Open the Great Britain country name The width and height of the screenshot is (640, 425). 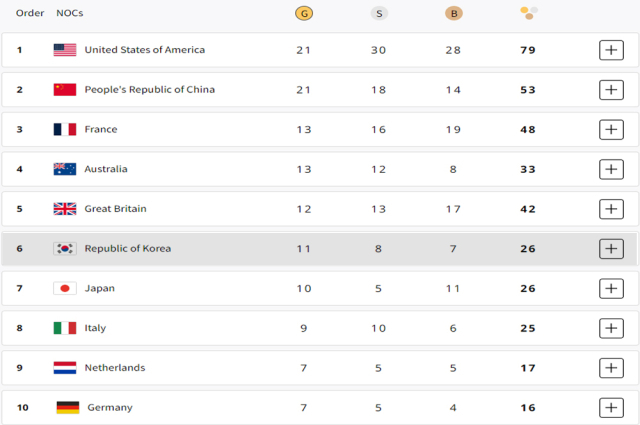pyautogui.click(x=115, y=209)
